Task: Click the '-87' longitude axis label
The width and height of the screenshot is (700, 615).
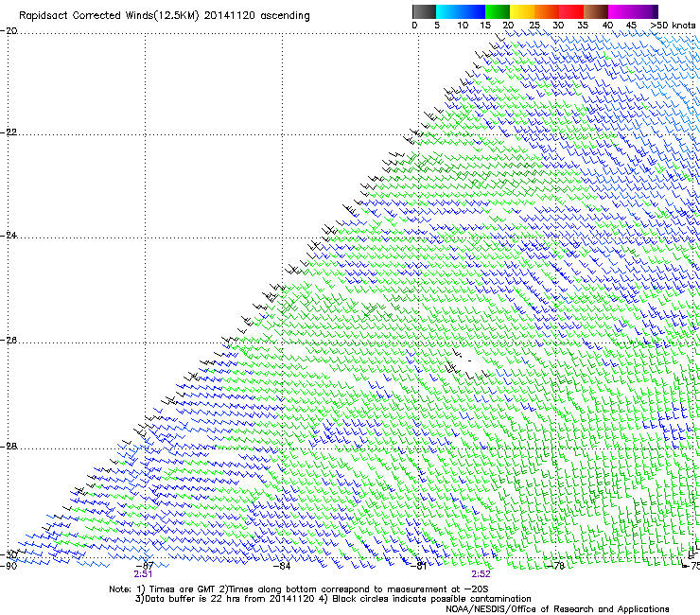Action: [145, 566]
